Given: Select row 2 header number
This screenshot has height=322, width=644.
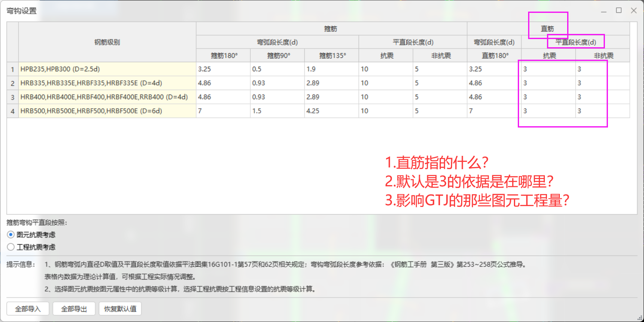Looking at the screenshot, I should 13,83.
